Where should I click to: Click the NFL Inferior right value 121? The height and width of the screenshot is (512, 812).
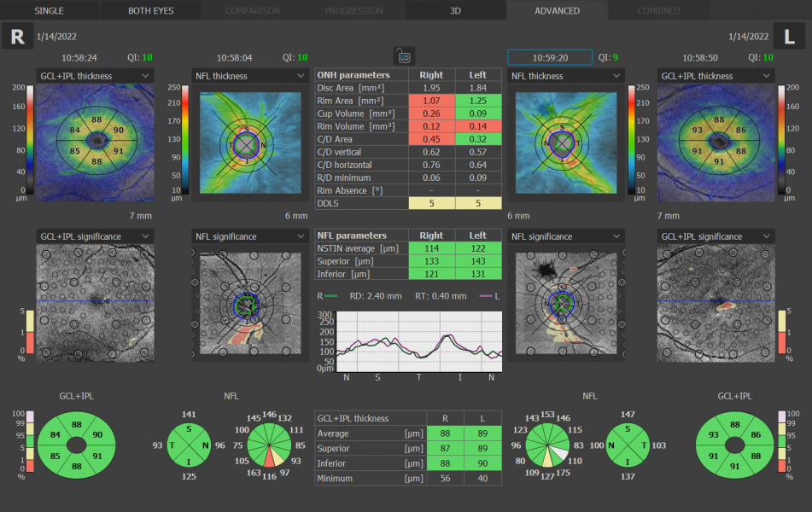431,274
